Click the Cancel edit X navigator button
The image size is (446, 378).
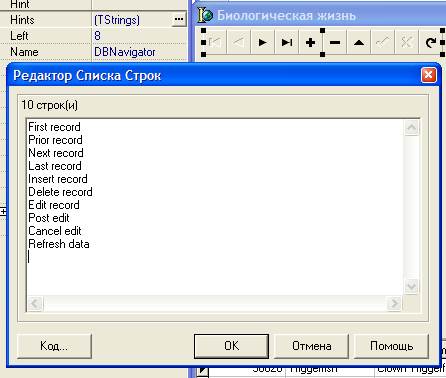tap(406, 42)
